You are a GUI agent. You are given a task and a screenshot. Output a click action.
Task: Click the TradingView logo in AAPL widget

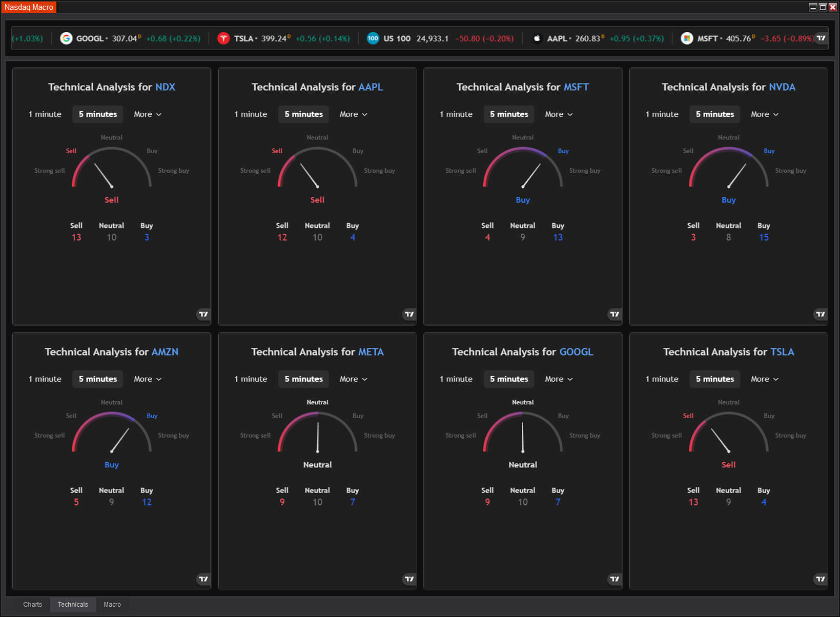click(409, 314)
